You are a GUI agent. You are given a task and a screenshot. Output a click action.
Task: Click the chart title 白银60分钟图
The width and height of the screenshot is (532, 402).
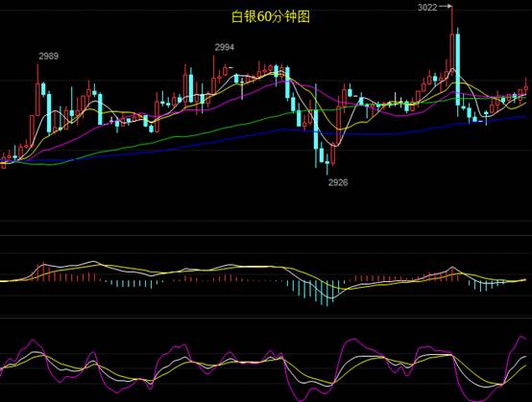click(x=271, y=16)
